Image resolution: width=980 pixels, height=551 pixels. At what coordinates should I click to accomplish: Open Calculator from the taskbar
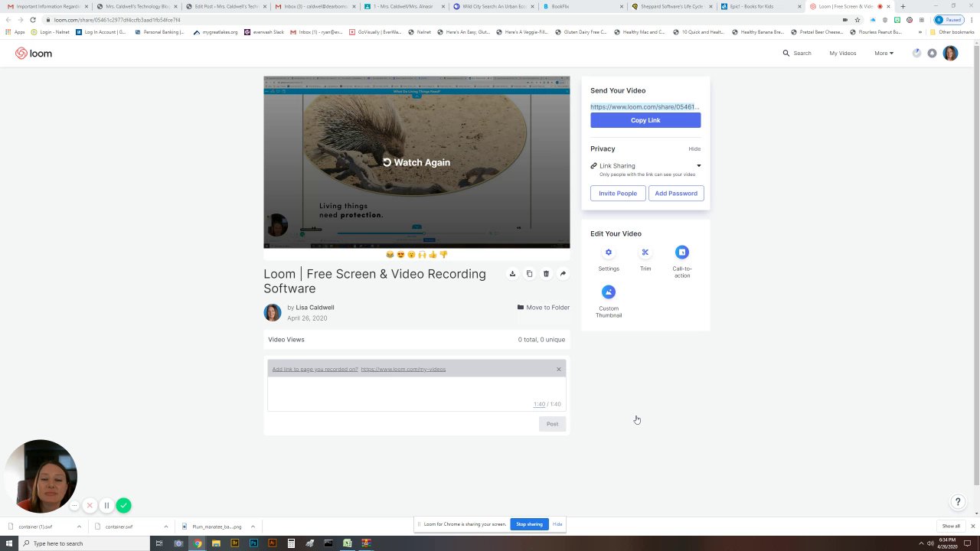[291, 543]
